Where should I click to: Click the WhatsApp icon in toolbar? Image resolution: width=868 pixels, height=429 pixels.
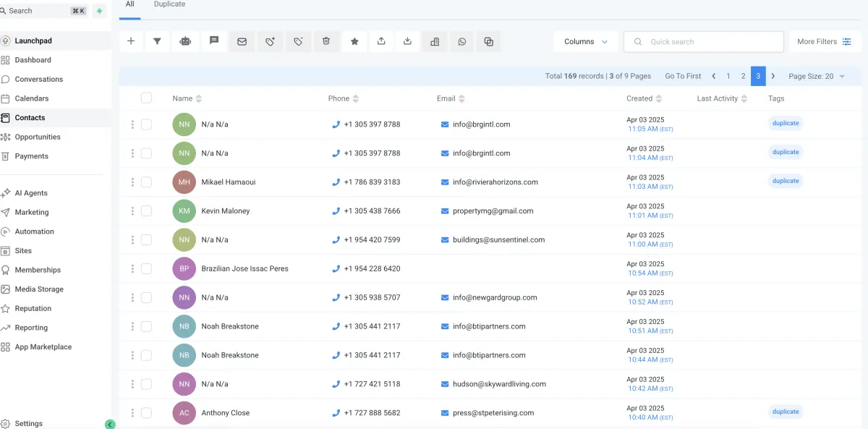click(462, 41)
